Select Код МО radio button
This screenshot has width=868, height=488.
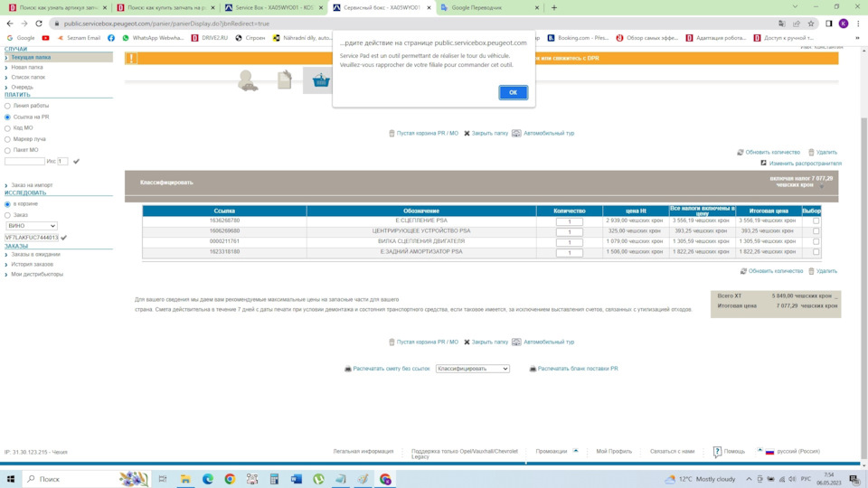tap(7, 128)
